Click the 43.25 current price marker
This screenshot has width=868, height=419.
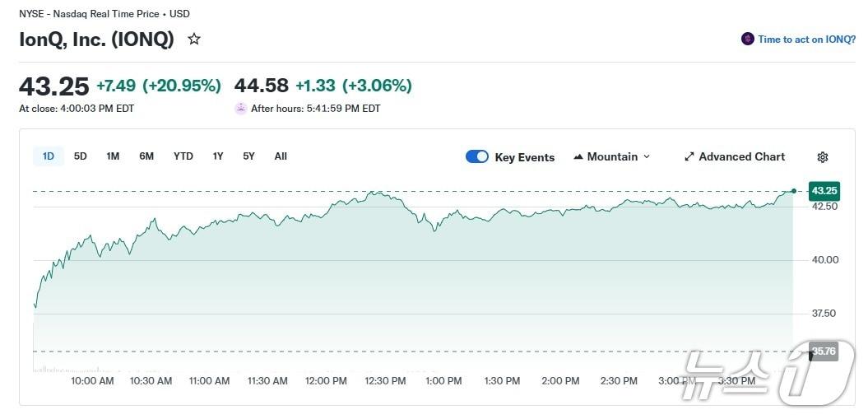point(824,190)
